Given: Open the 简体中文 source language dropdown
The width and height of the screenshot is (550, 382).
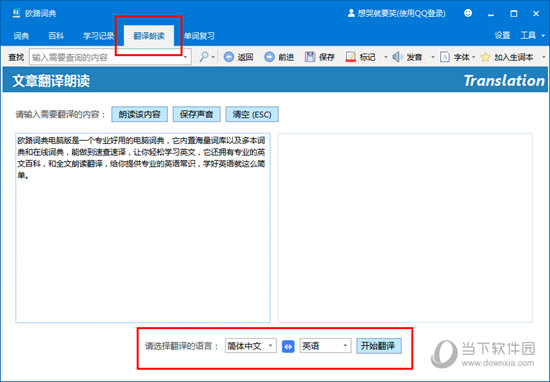Looking at the screenshot, I should click(x=250, y=346).
